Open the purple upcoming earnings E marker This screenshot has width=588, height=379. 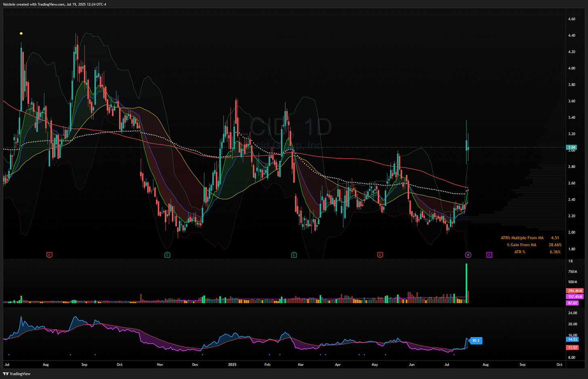pos(489,255)
